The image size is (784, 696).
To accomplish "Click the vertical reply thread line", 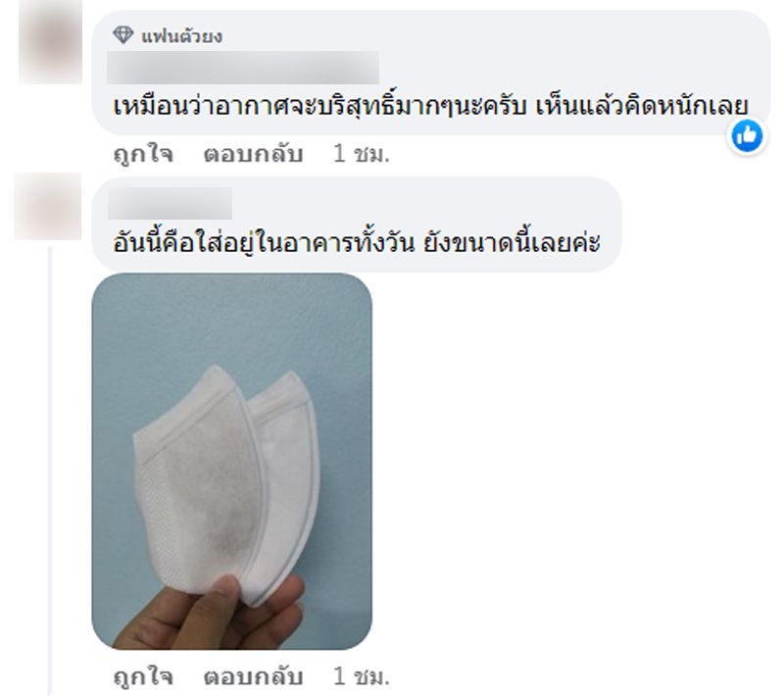I will (x=50, y=471).
